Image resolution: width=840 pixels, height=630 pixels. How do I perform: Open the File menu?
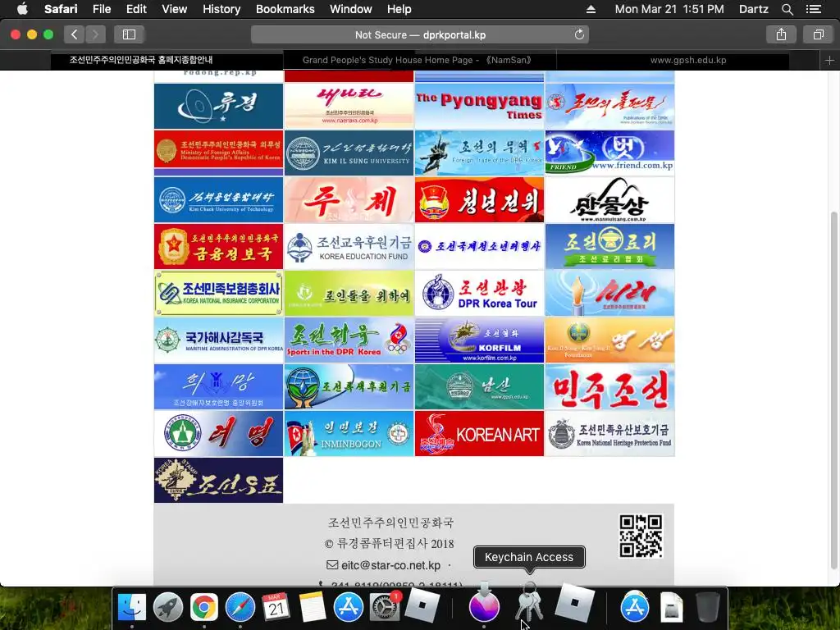click(101, 9)
